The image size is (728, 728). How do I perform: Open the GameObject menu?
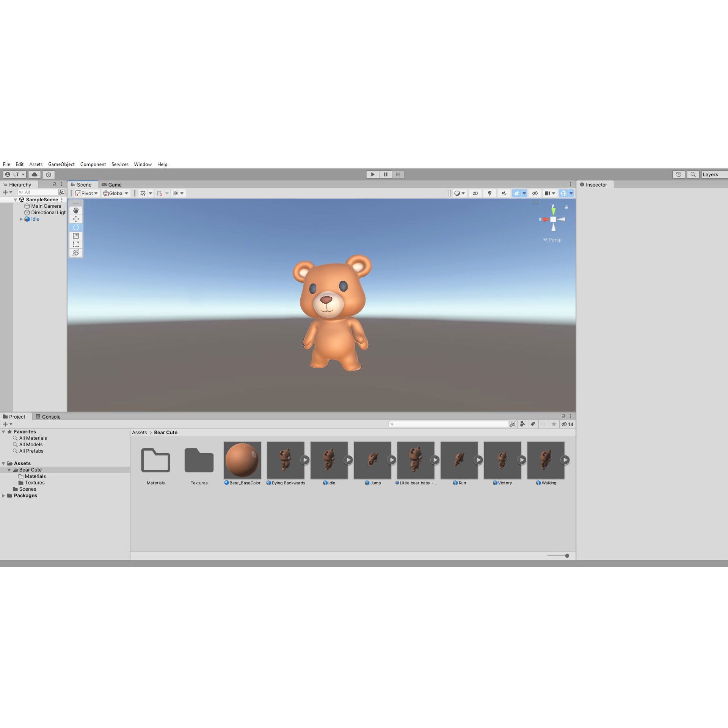(x=61, y=164)
